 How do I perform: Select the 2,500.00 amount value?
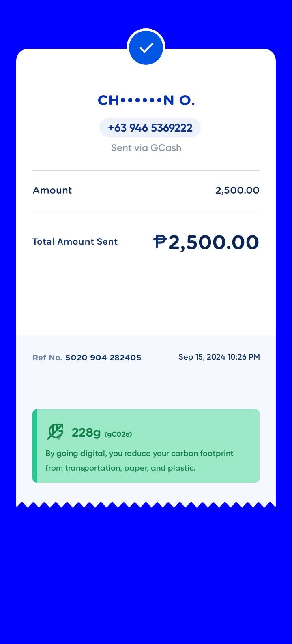point(237,190)
